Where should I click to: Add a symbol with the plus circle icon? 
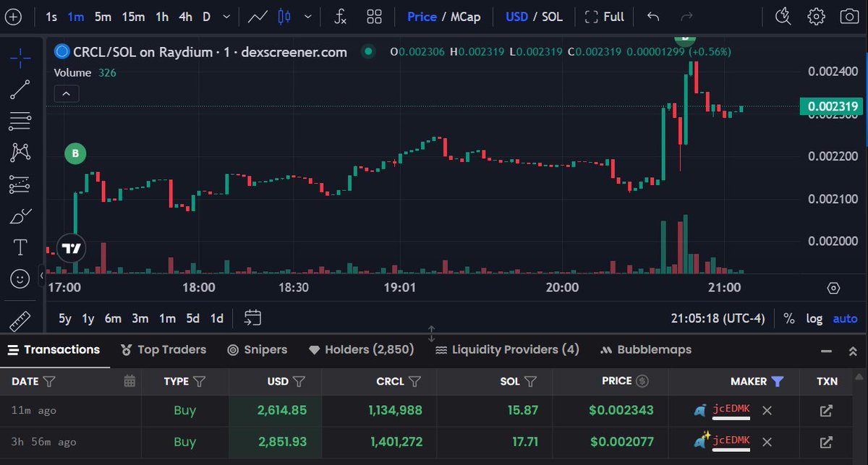[13, 17]
